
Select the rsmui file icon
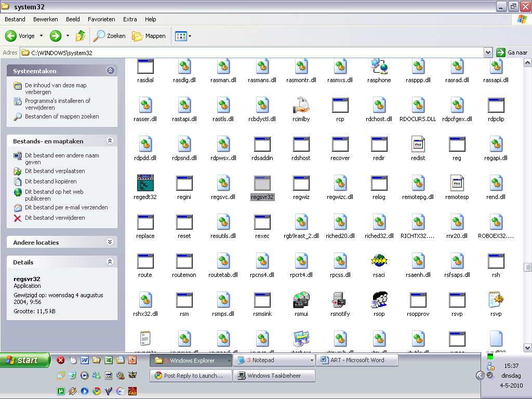(x=301, y=300)
